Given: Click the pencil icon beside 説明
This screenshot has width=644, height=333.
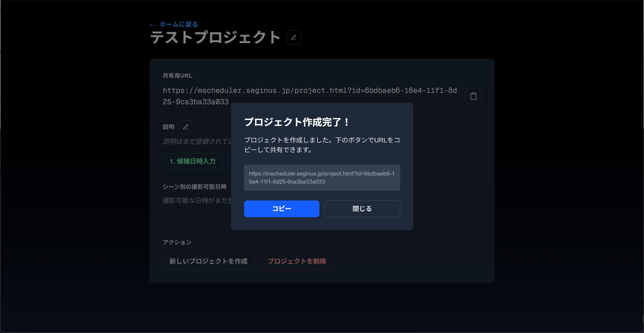Looking at the screenshot, I should pyautogui.click(x=186, y=127).
